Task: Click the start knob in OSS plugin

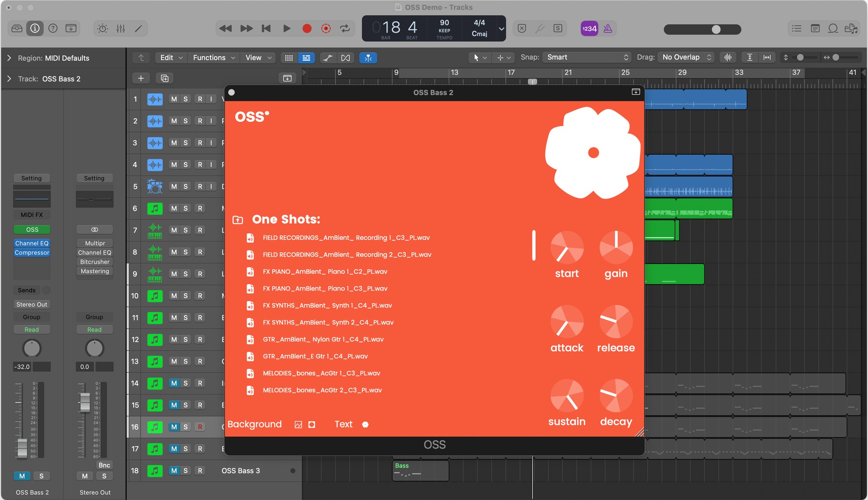Action: (x=567, y=248)
